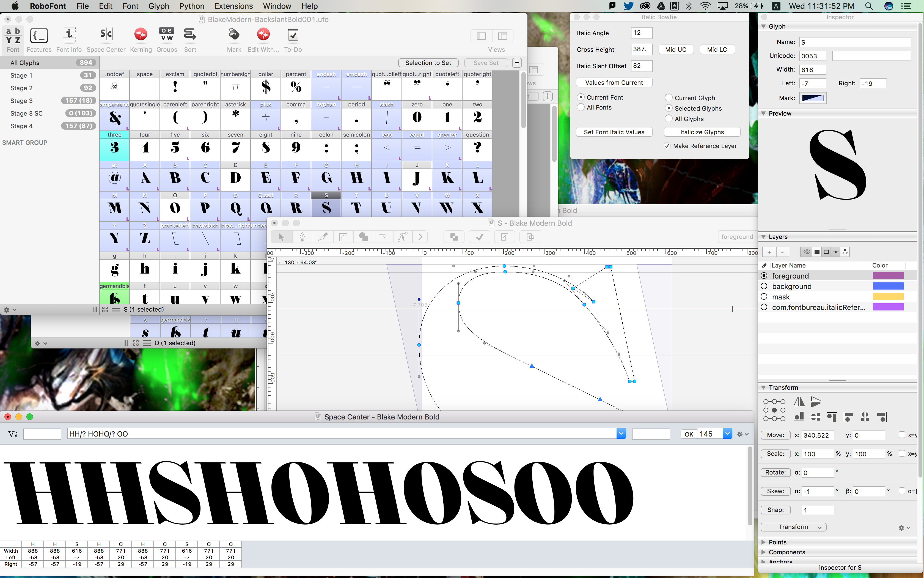Open the Kerning toolbar item
The width and height of the screenshot is (924, 578).
(141, 39)
